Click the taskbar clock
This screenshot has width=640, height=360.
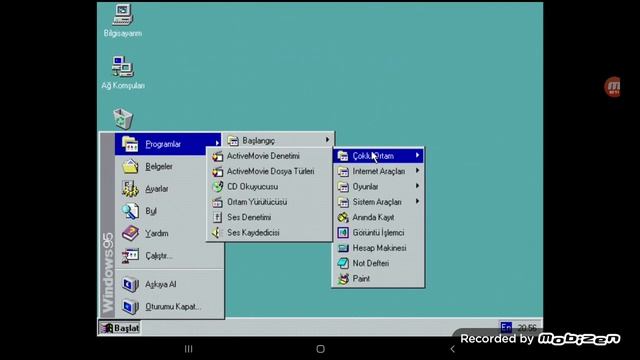tap(527, 328)
